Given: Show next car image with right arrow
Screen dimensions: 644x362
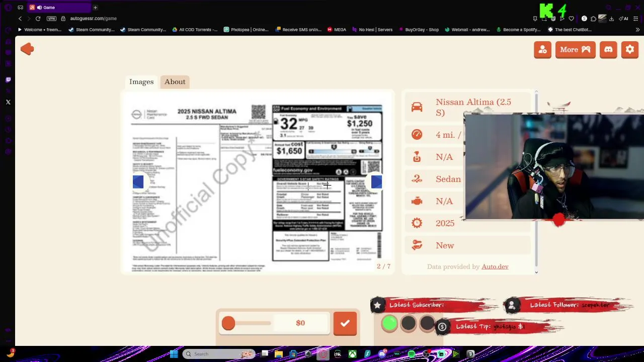Looking at the screenshot, I should 376,182.
